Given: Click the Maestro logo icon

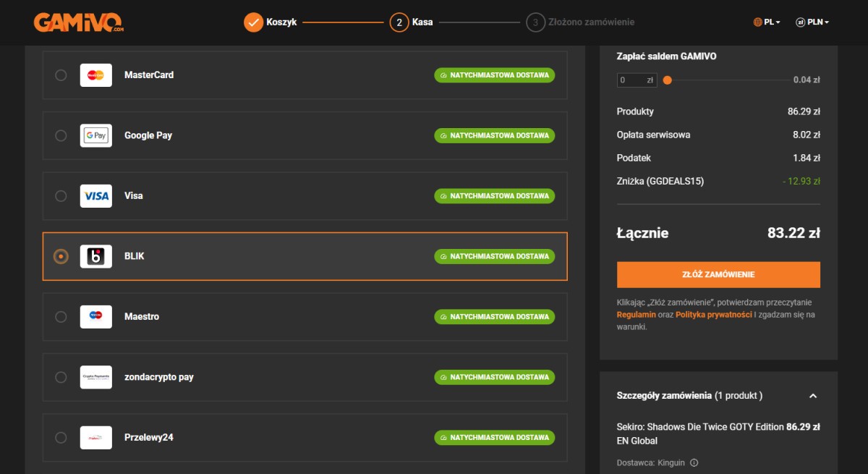Looking at the screenshot, I should [95, 317].
